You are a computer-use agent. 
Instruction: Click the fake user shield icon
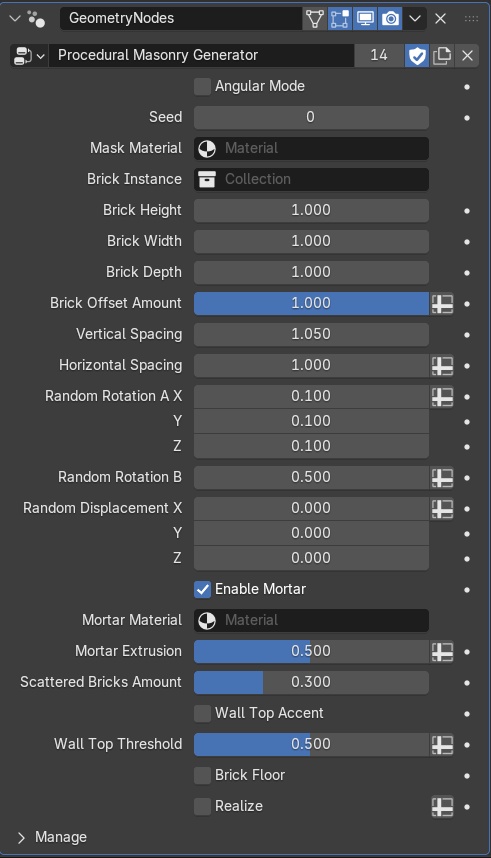pos(417,55)
